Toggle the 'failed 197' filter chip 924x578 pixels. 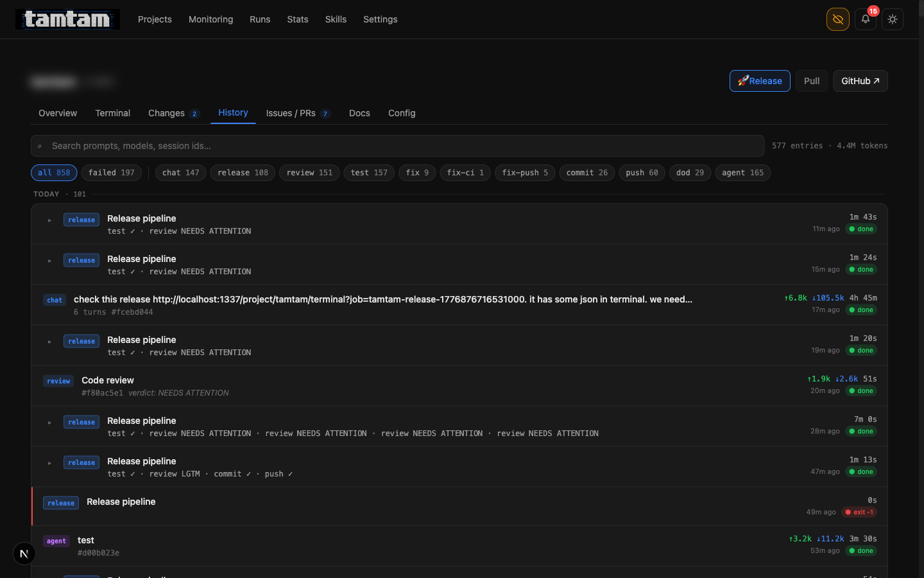112,173
